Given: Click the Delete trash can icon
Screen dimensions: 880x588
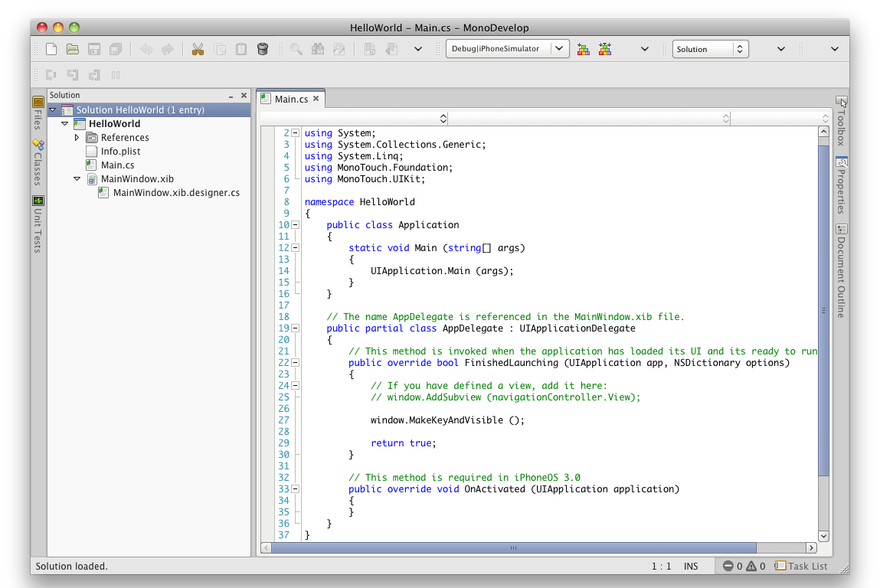Looking at the screenshot, I should point(262,49).
